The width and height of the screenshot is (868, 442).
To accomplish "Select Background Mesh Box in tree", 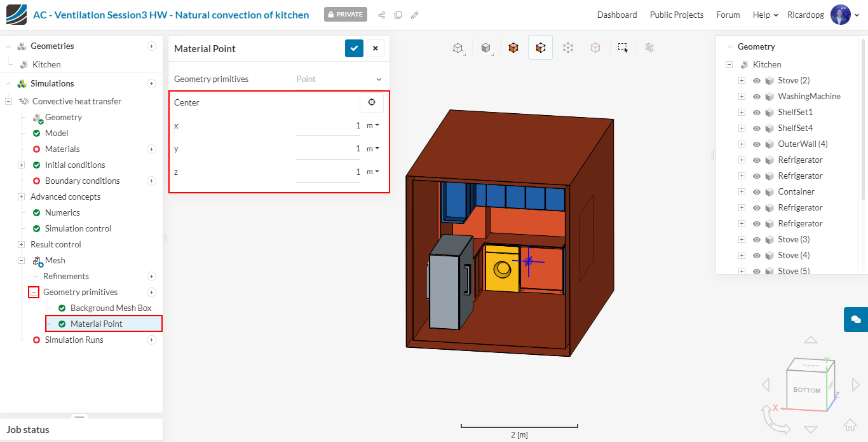I will pyautogui.click(x=111, y=308).
